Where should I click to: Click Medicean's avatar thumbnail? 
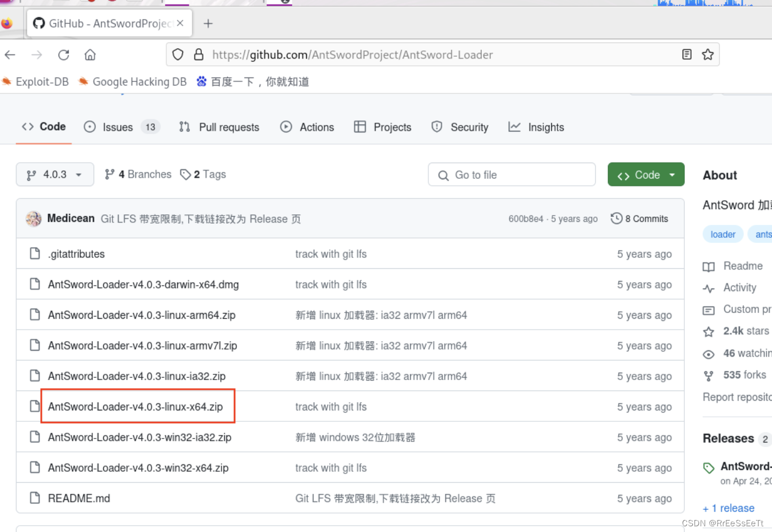[x=33, y=218]
